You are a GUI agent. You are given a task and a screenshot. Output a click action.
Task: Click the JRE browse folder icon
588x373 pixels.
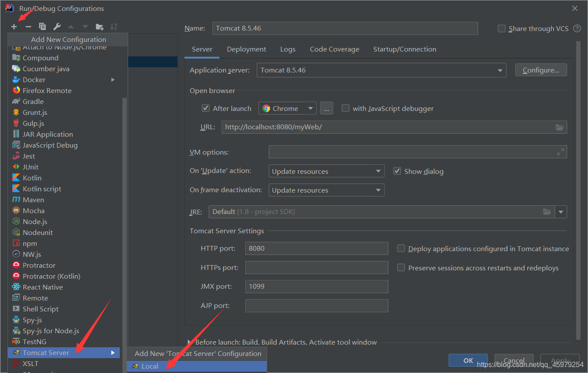coord(547,212)
